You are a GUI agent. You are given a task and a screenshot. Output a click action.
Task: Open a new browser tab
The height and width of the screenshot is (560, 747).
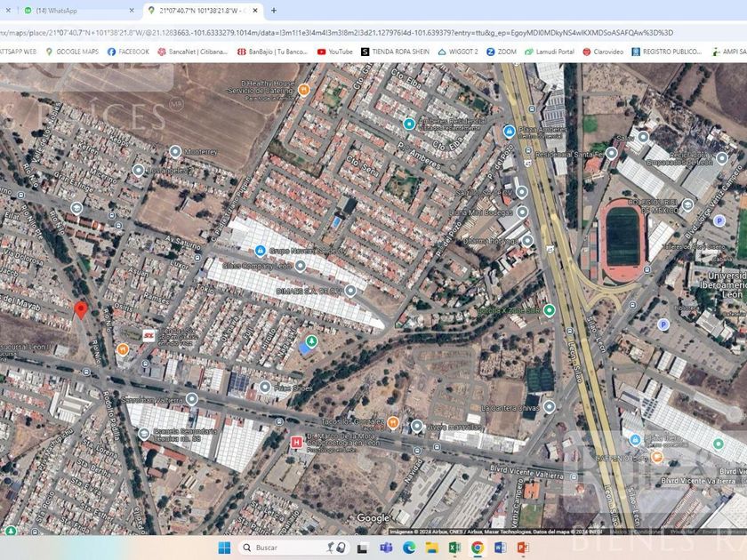coord(274,10)
